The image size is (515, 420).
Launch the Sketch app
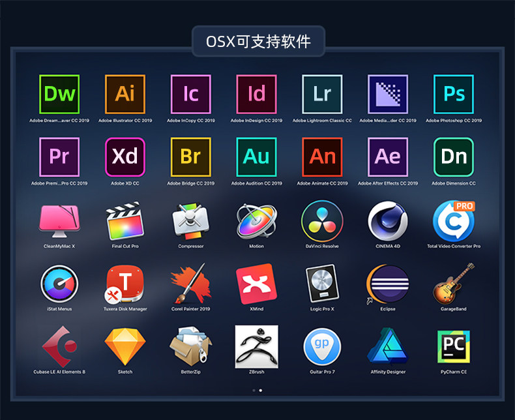coord(125,347)
